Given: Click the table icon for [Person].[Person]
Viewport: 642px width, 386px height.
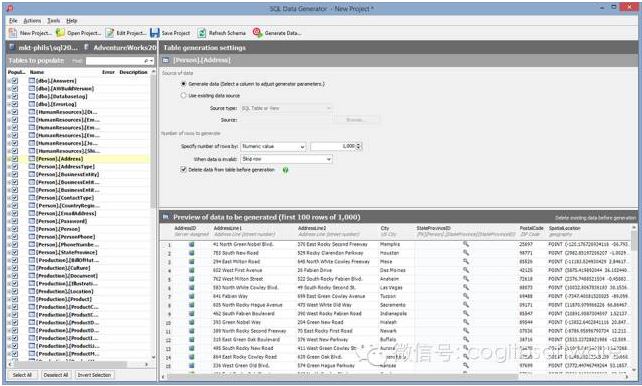Looking at the screenshot, I should click(x=32, y=229).
